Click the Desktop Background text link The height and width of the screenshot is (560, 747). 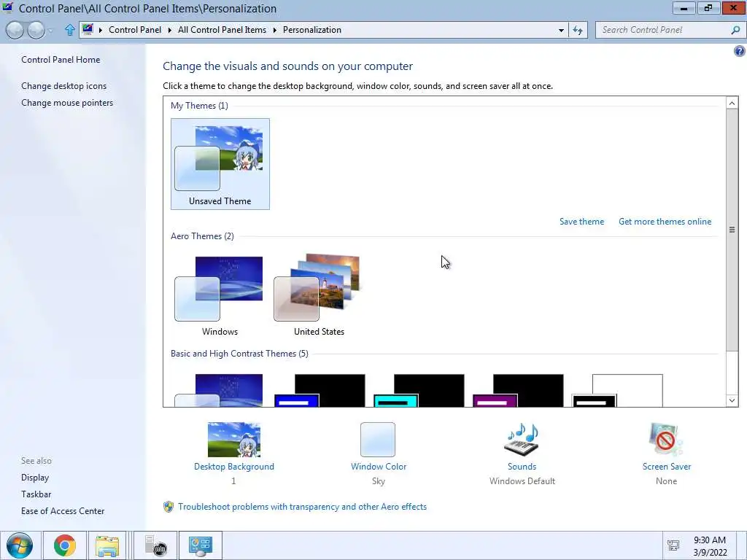(x=234, y=467)
